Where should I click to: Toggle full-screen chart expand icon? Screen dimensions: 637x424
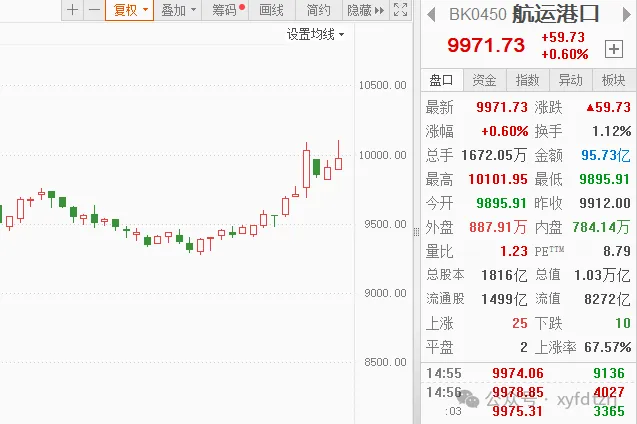click(x=400, y=10)
